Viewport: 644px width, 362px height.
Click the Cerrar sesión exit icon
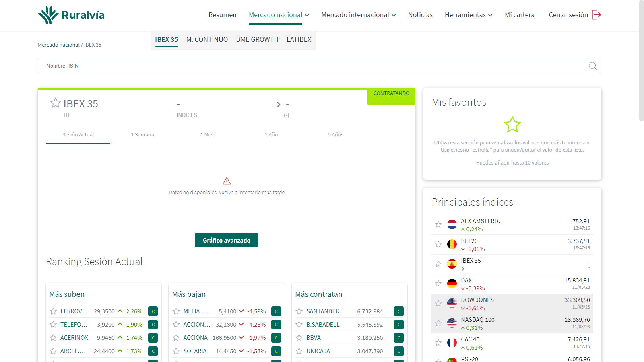[597, 15]
